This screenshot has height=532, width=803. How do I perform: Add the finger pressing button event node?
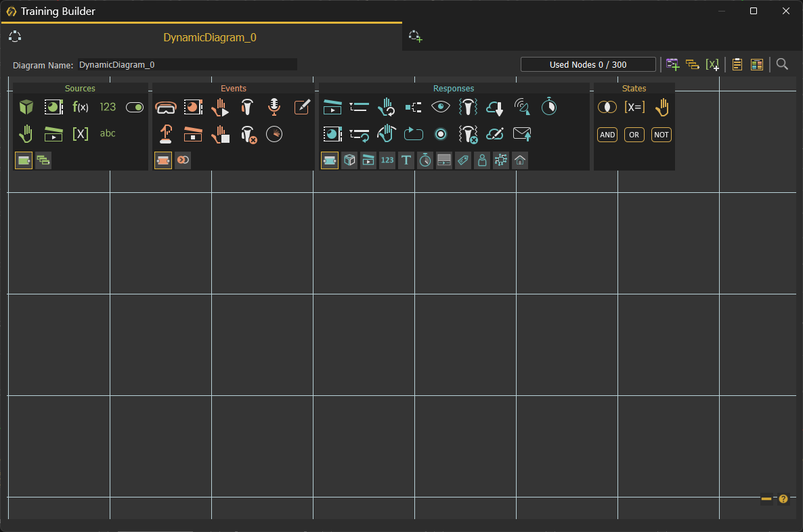click(166, 133)
